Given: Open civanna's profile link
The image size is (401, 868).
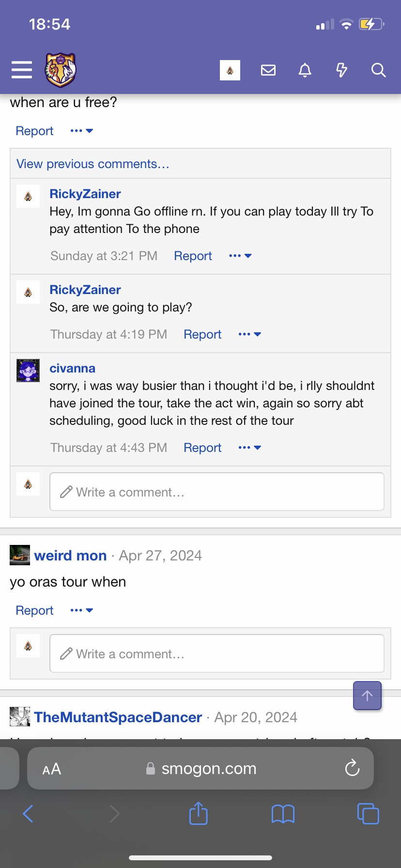Looking at the screenshot, I should tap(73, 368).
